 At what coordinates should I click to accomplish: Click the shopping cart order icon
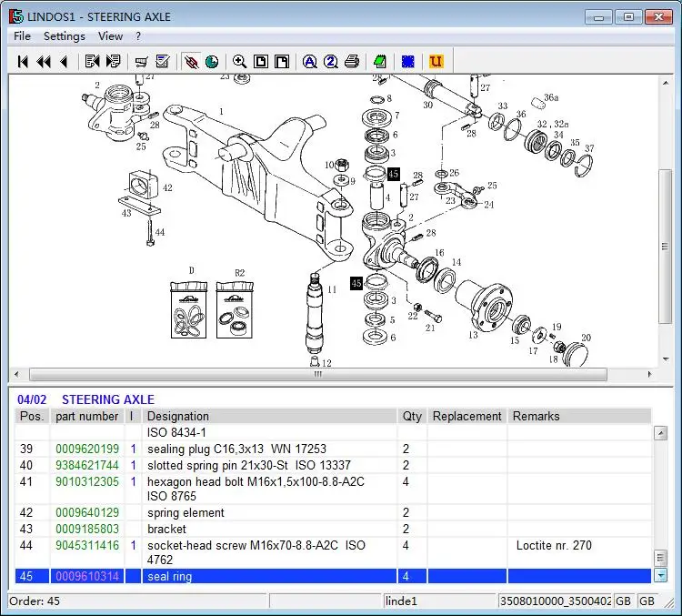pyautogui.click(x=141, y=61)
